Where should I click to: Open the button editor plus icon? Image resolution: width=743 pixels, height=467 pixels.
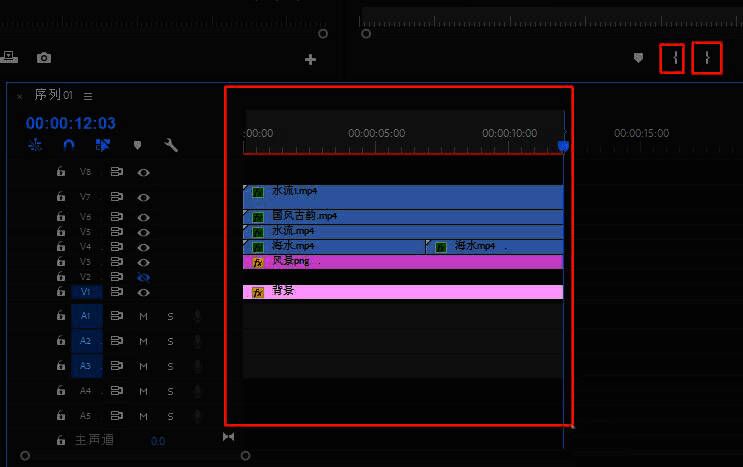310,60
